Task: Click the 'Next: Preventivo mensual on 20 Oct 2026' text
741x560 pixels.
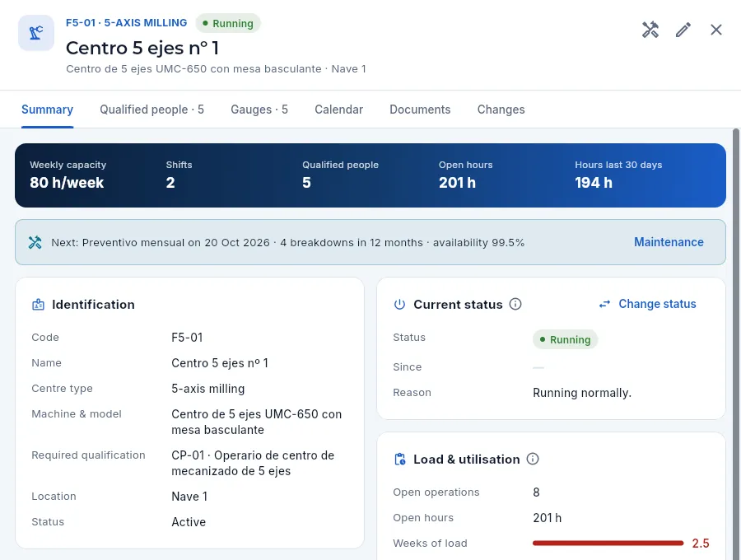Action: click(x=161, y=242)
